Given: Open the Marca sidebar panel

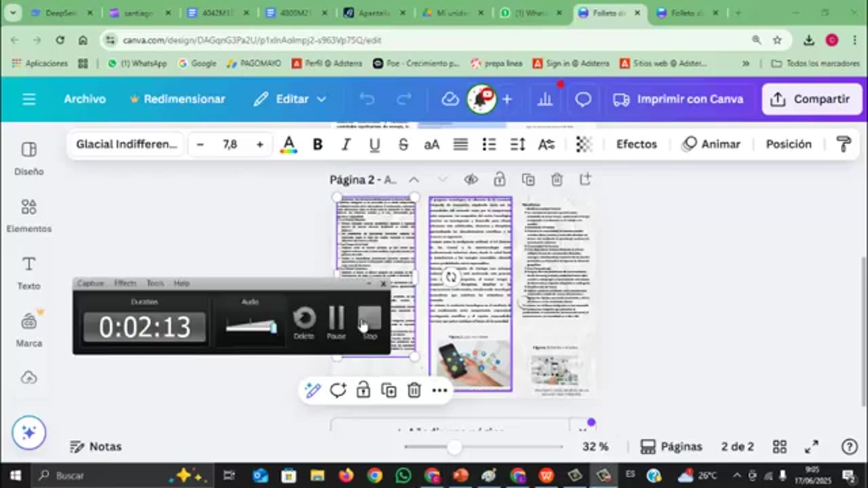Looking at the screenshot, I should pos(28,329).
